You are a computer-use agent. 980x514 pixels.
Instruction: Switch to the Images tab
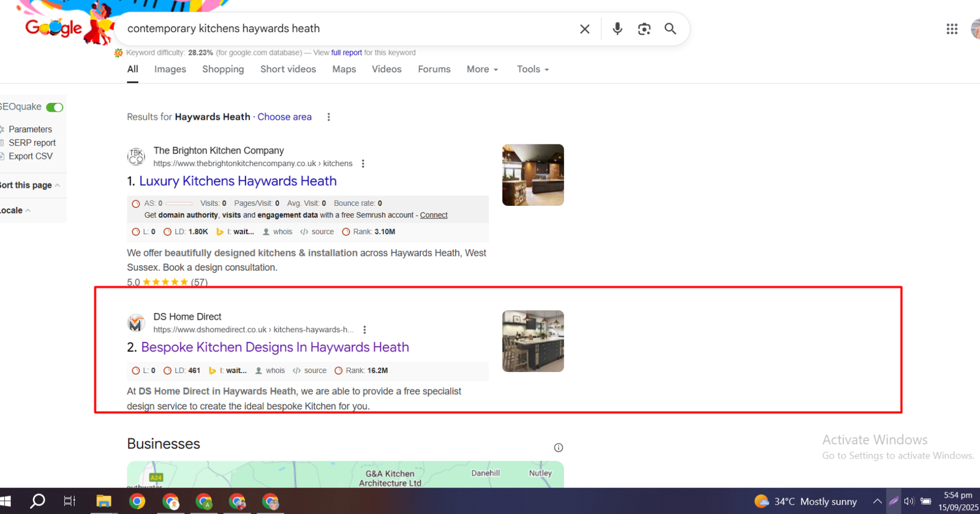pyautogui.click(x=170, y=69)
